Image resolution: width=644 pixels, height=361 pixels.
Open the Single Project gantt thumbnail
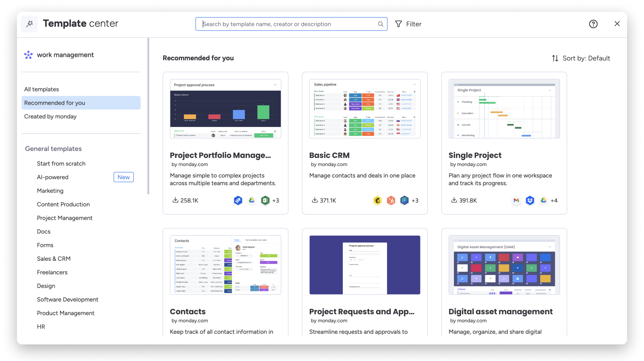click(x=504, y=109)
